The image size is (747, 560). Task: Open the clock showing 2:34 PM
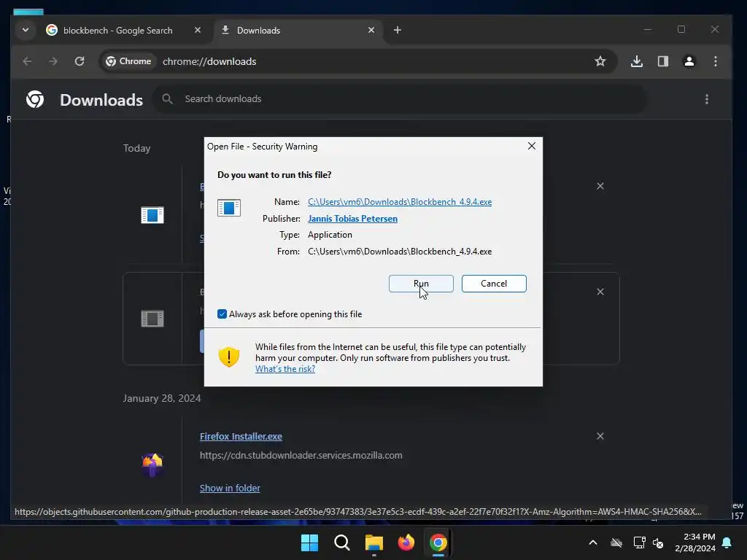(695, 542)
